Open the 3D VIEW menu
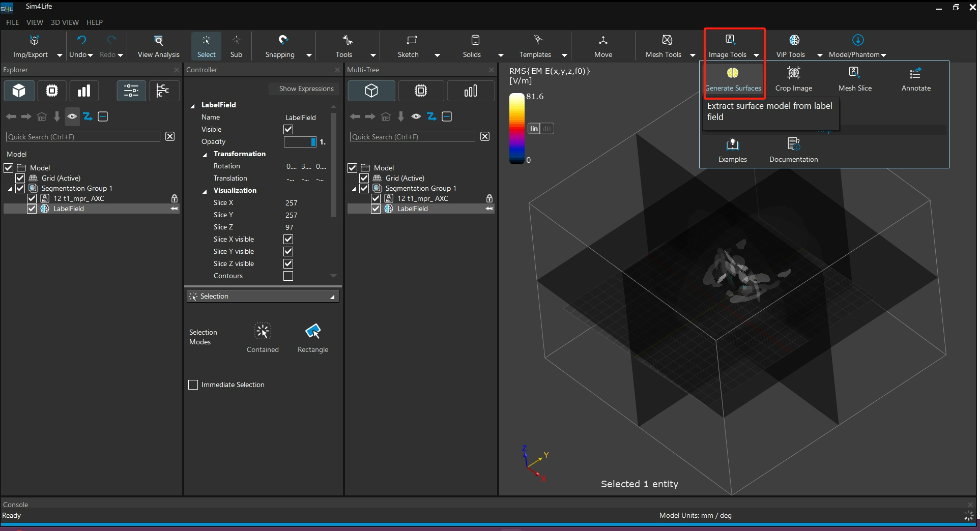Image resolution: width=980 pixels, height=531 pixels. 65,22
